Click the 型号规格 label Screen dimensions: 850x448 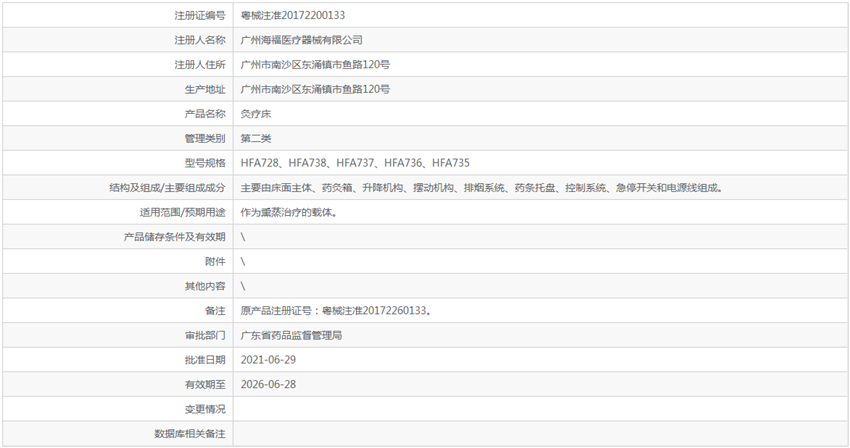[x=205, y=163]
